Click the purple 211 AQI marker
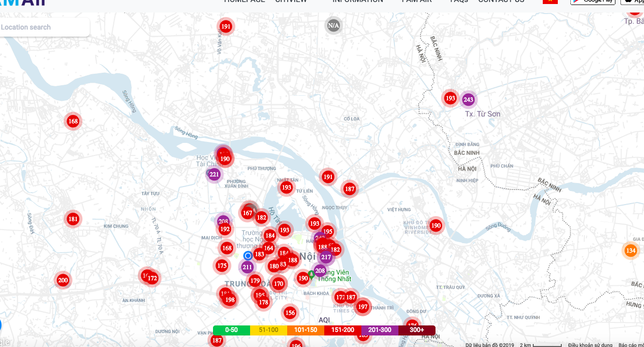This screenshot has height=347, width=644. [x=247, y=267]
